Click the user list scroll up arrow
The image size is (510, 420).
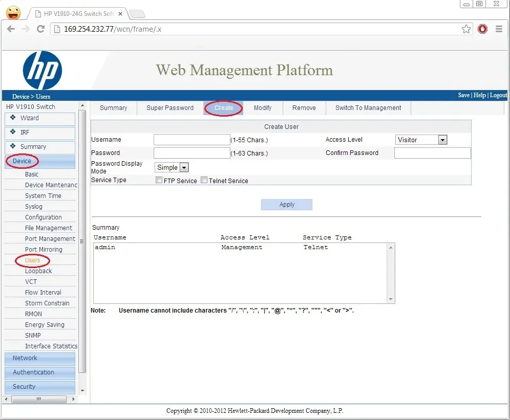pyautogui.click(x=391, y=248)
